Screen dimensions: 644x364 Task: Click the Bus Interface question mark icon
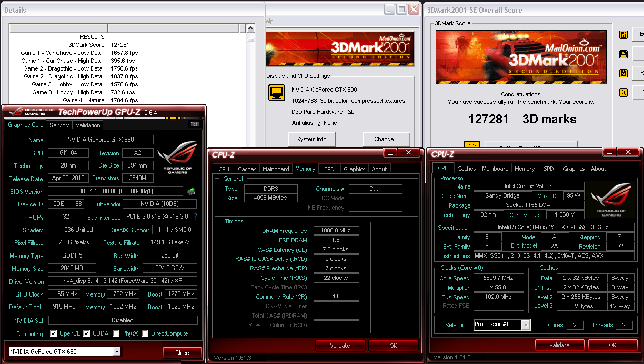pos(195,217)
